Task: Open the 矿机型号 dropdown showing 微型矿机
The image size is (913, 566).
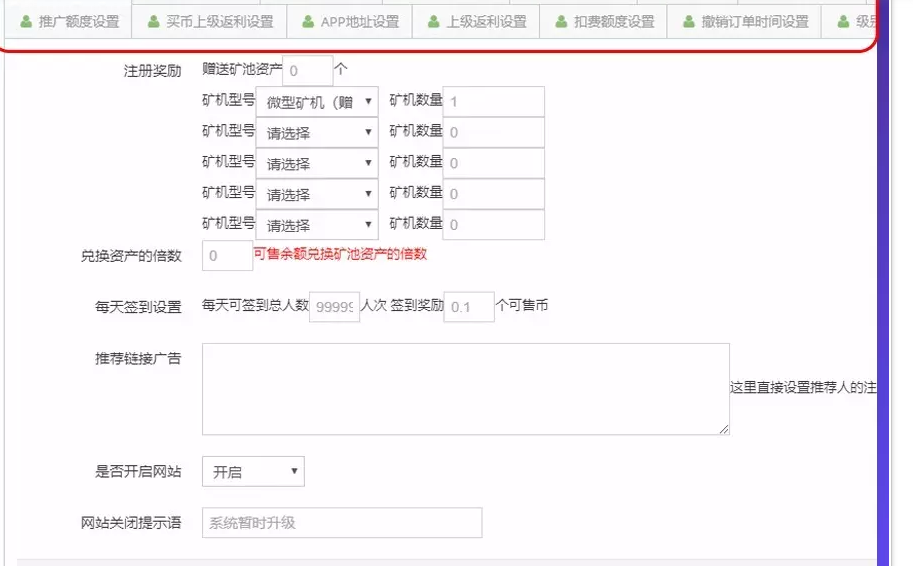Action: [x=317, y=102]
